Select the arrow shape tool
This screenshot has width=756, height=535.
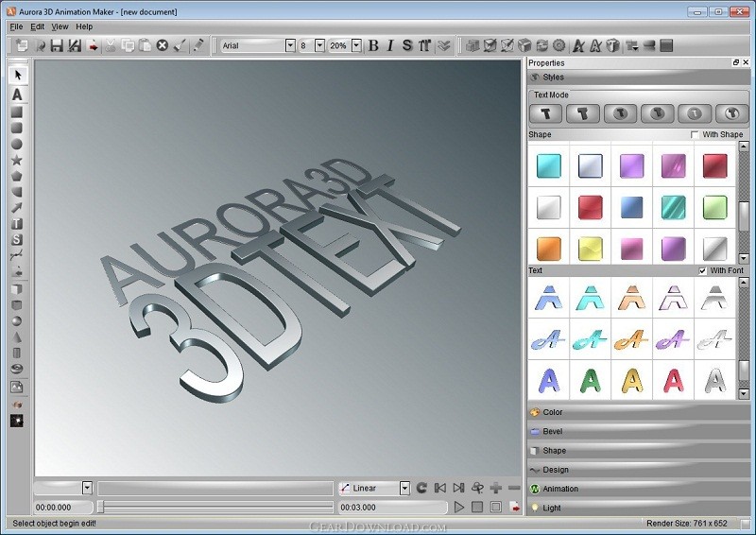pyautogui.click(x=17, y=208)
